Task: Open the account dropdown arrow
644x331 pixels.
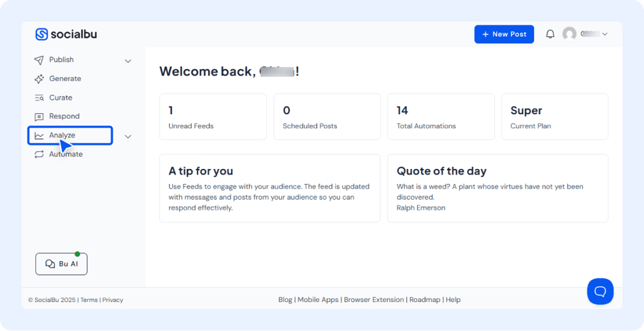Action: pos(605,35)
